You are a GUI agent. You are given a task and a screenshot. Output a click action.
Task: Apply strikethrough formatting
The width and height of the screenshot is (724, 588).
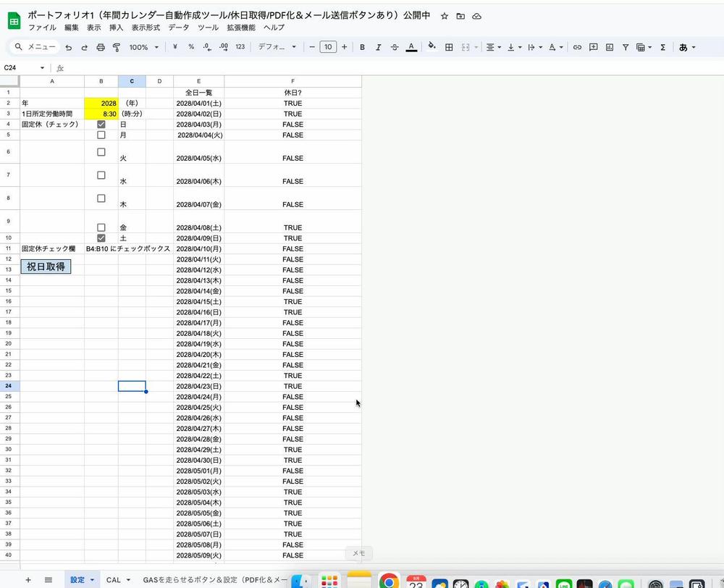tap(394, 47)
